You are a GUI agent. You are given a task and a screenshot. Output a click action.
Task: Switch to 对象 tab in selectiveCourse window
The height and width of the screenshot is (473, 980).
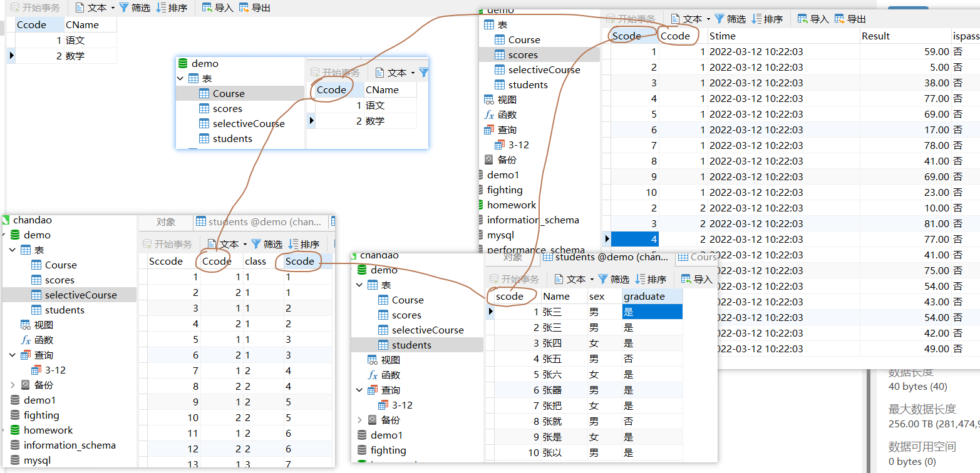(166, 222)
